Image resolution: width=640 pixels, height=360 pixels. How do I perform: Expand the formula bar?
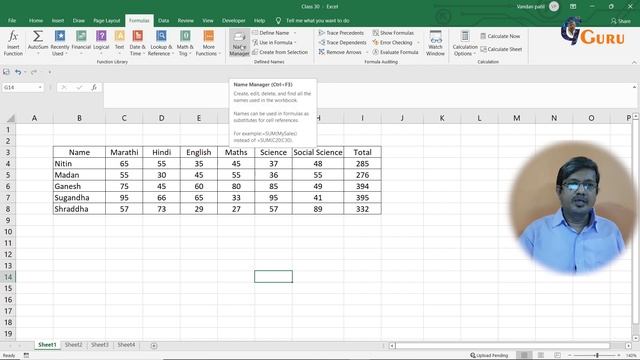pos(634,87)
